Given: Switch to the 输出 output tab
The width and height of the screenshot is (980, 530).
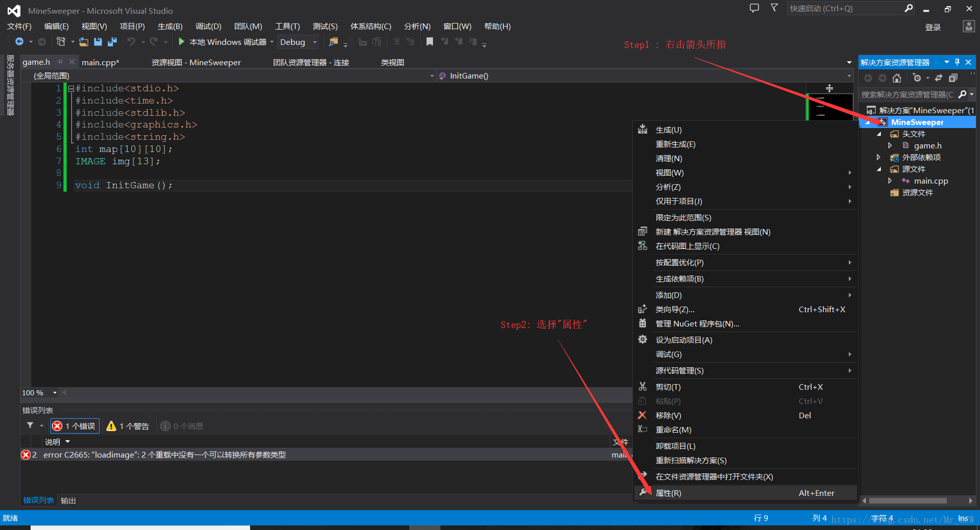Looking at the screenshot, I should coord(68,500).
